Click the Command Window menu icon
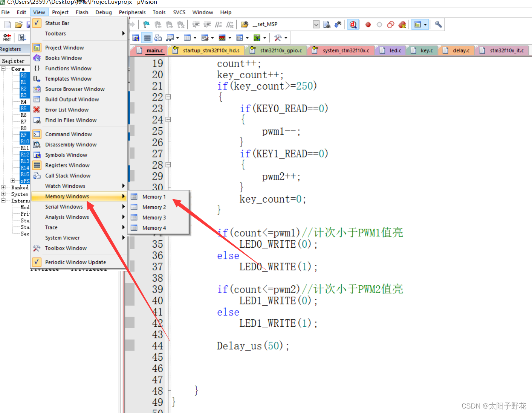This screenshot has width=532, height=413. click(37, 134)
